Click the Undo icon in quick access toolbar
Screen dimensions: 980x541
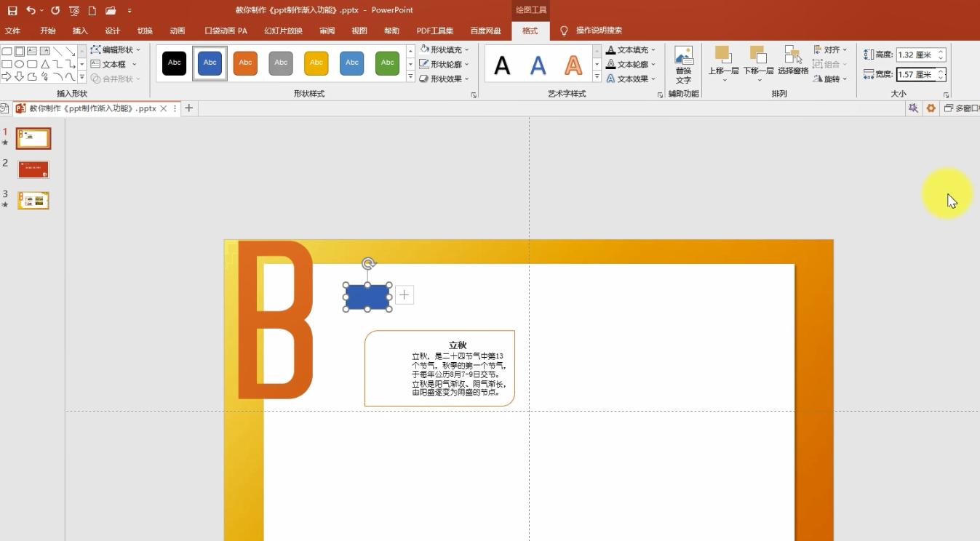coord(29,10)
